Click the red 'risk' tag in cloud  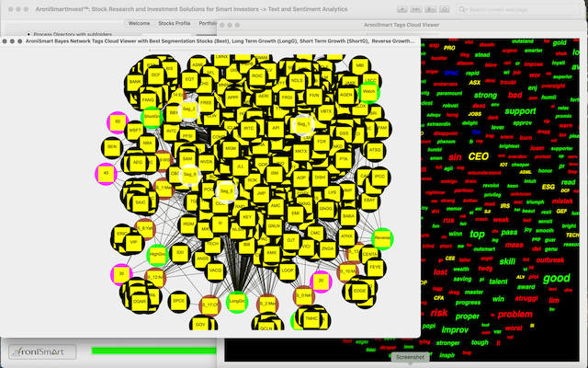pyautogui.click(x=439, y=313)
